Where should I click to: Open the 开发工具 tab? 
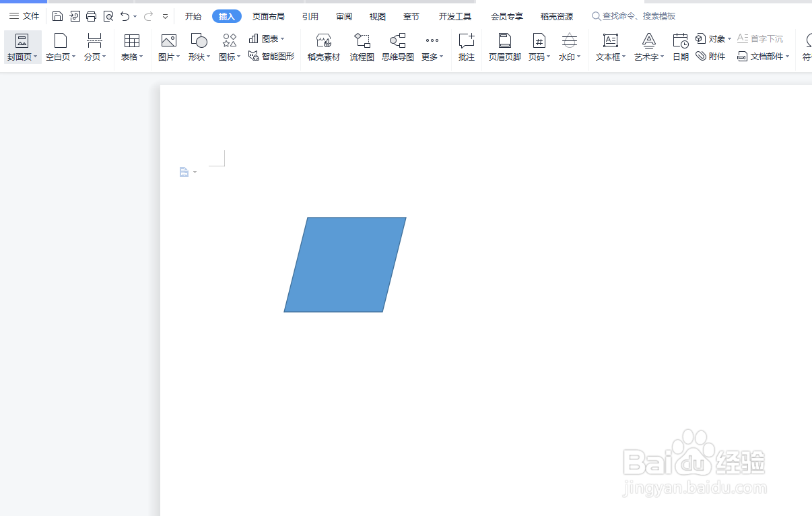(x=455, y=16)
